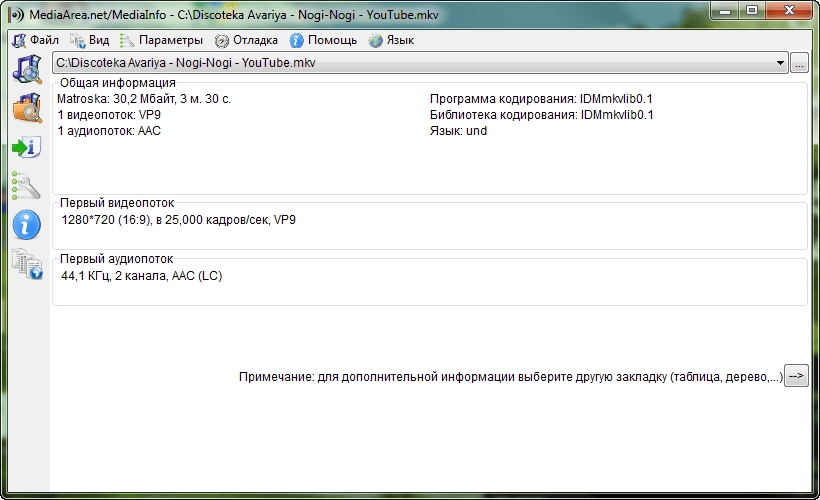Minimize the MediaInfo window
The width and height of the screenshot is (820, 500).
(725, 10)
